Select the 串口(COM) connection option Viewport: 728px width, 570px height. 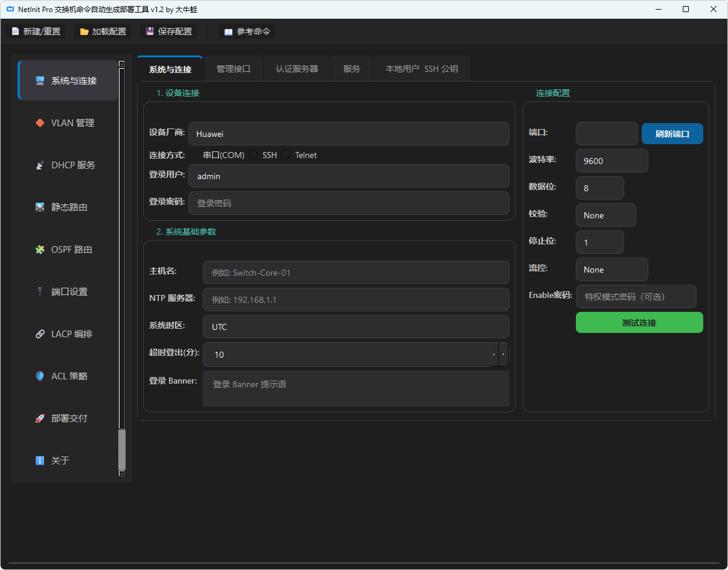(x=223, y=155)
